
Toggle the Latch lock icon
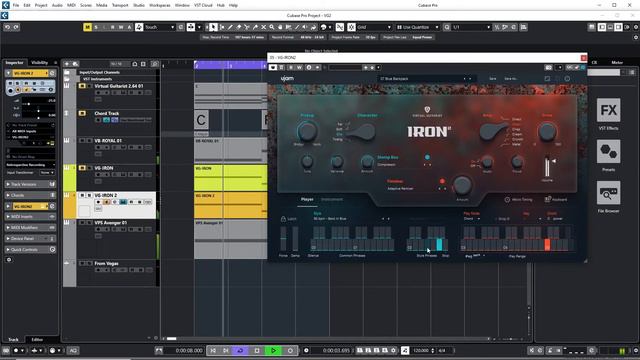(283, 219)
